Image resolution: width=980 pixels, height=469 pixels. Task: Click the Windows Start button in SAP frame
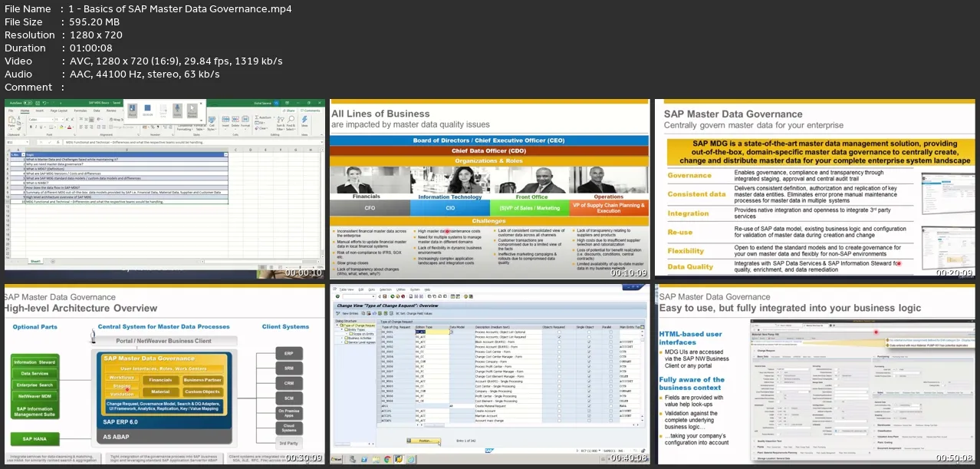(x=337, y=459)
